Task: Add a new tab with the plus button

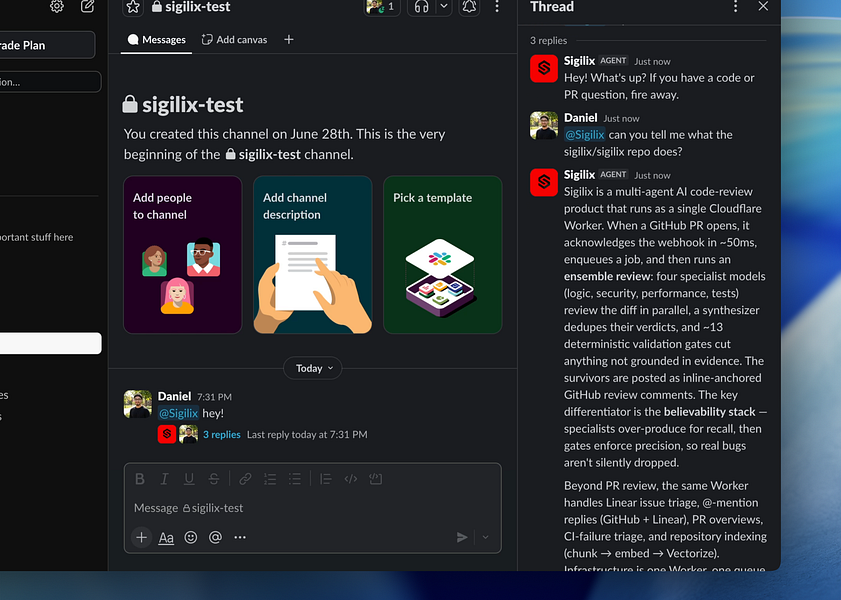Action: [x=289, y=40]
